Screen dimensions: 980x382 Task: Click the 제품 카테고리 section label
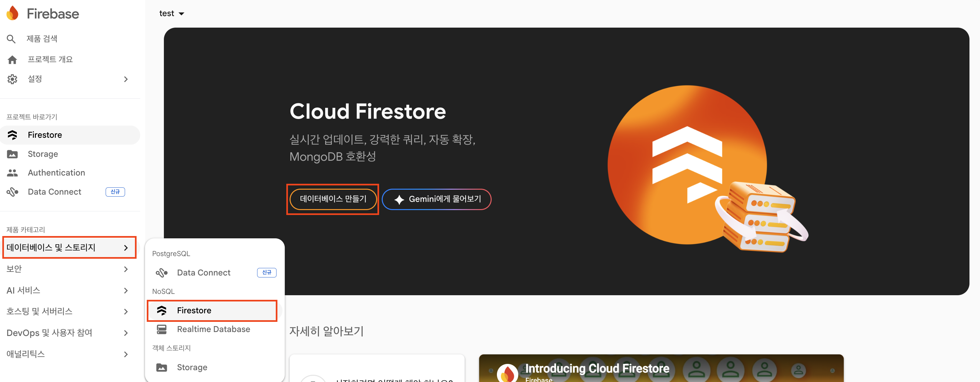pos(26,229)
